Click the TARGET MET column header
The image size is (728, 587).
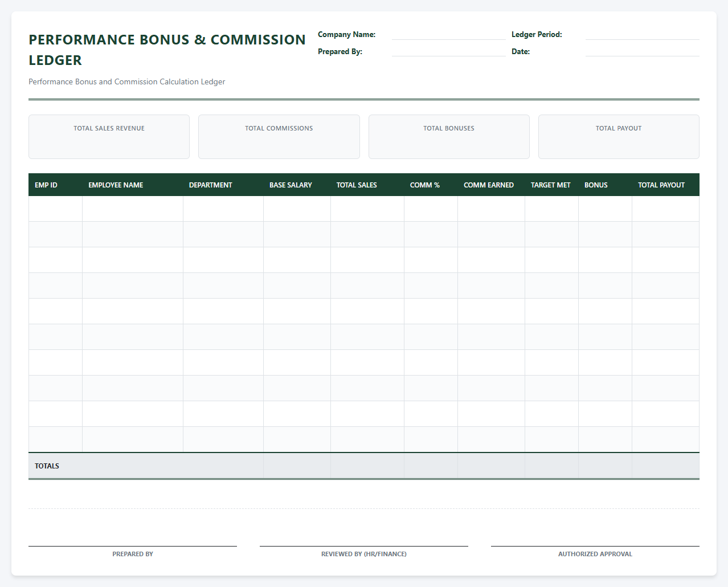(x=551, y=185)
